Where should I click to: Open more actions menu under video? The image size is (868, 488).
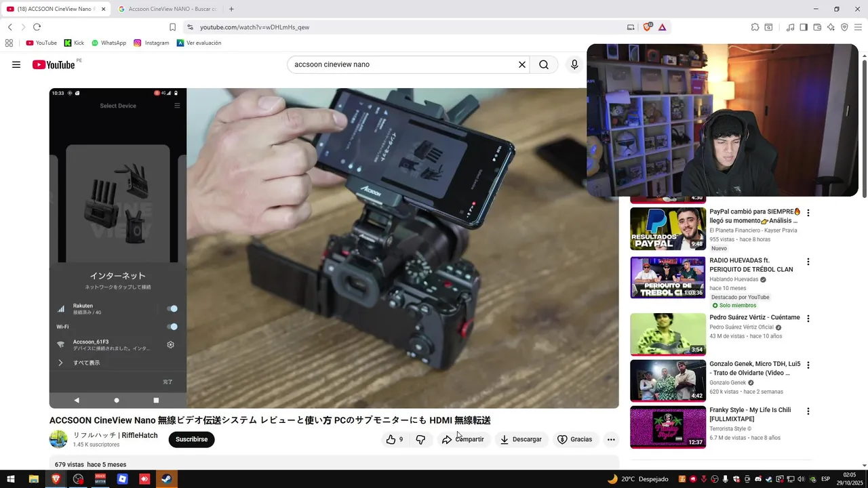point(611,439)
